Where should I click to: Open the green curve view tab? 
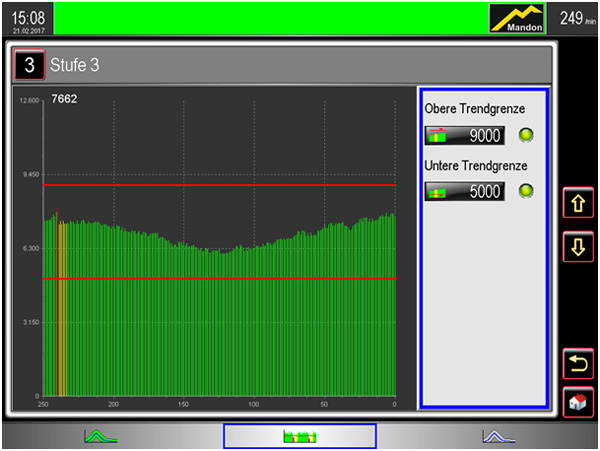[x=99, y=436]
